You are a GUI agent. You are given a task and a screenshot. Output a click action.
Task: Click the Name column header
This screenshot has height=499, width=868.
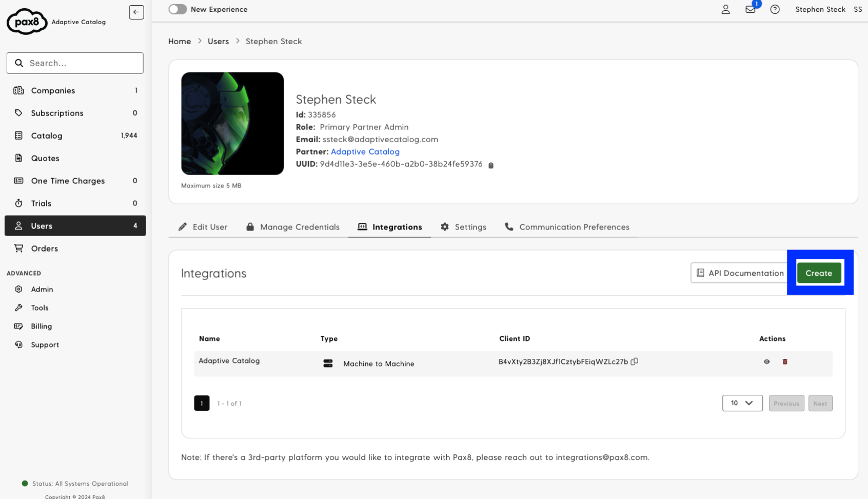point(209,339)
